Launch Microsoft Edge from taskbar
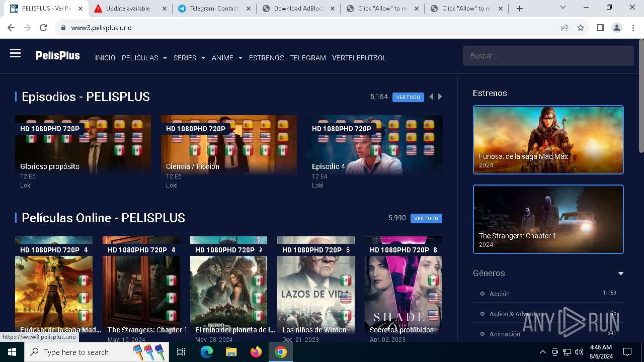 tap(207, 352)
